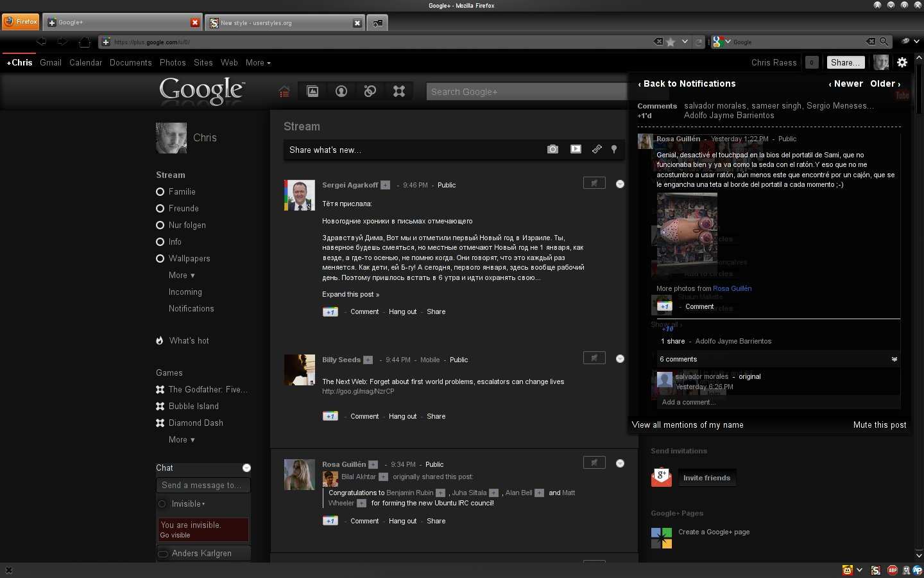The image size is (924, 578).
Task: Open the Google+ Circles icon
Action: [370, 91]
